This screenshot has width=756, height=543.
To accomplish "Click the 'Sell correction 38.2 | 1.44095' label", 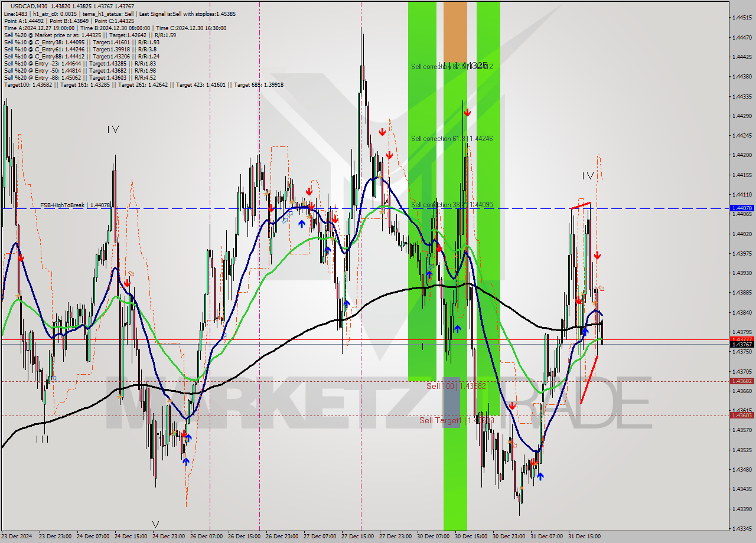I will tap(452, 205).
